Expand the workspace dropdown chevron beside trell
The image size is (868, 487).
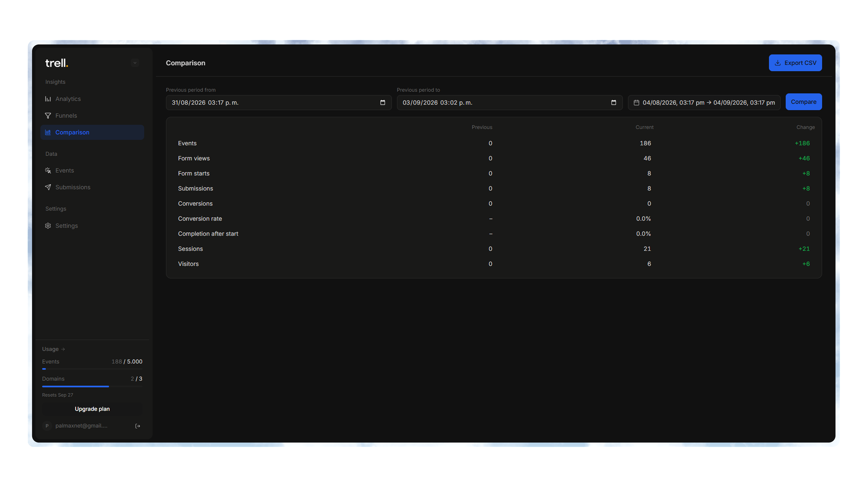[x=135, y=63]
